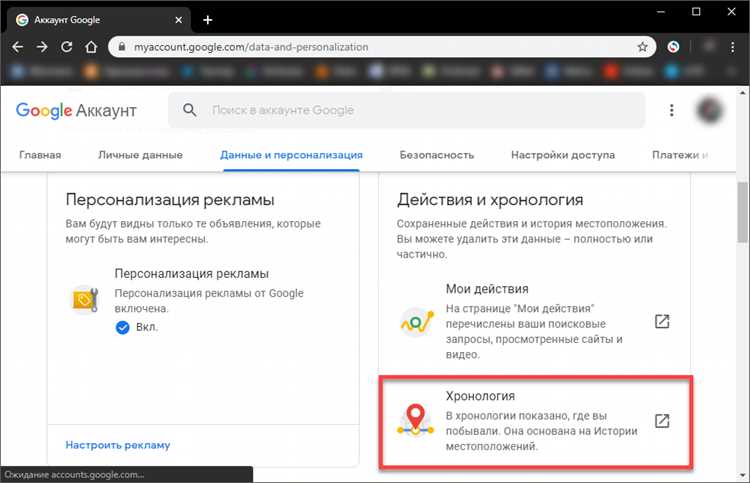Click the ad personalization wrench icon
750x483 pixels.
[85, 300]
